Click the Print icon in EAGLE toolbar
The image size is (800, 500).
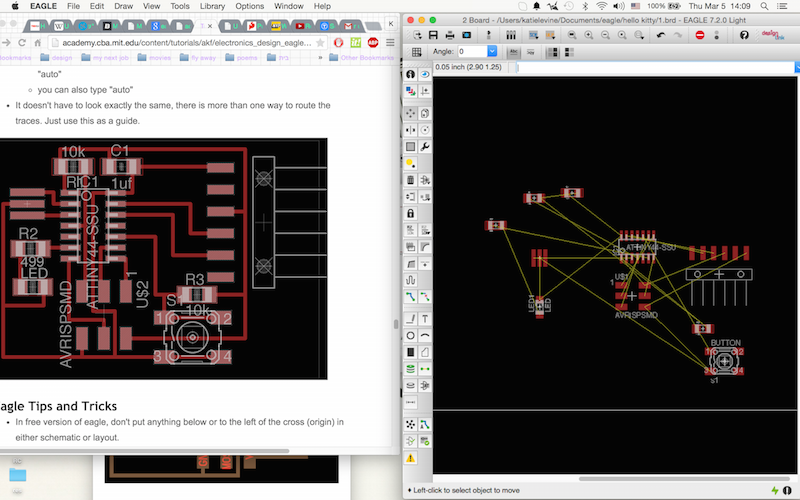(x=449, y=35)
